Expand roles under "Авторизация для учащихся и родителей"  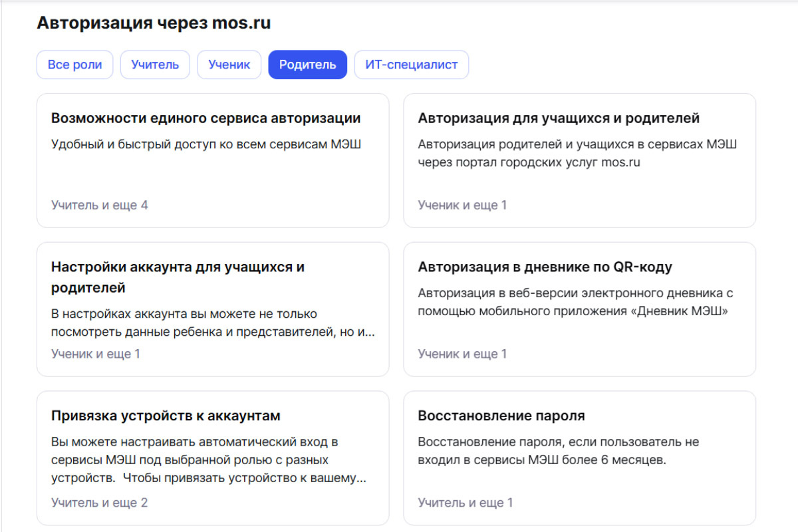click(x=462, y=205)
